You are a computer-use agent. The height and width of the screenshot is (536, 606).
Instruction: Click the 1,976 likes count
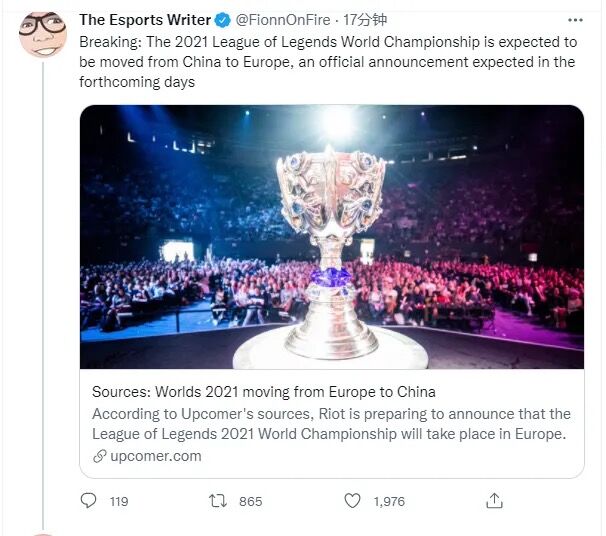coord(389,502)
